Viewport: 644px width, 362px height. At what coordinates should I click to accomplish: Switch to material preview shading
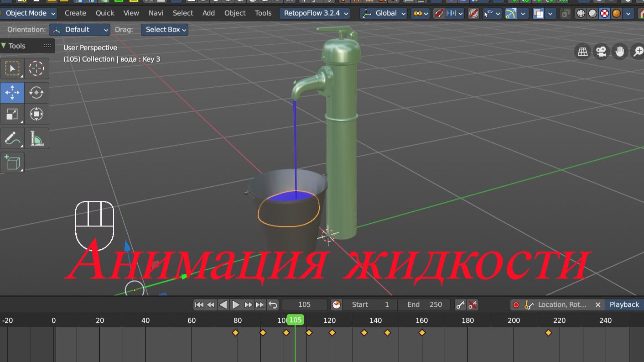604,13
